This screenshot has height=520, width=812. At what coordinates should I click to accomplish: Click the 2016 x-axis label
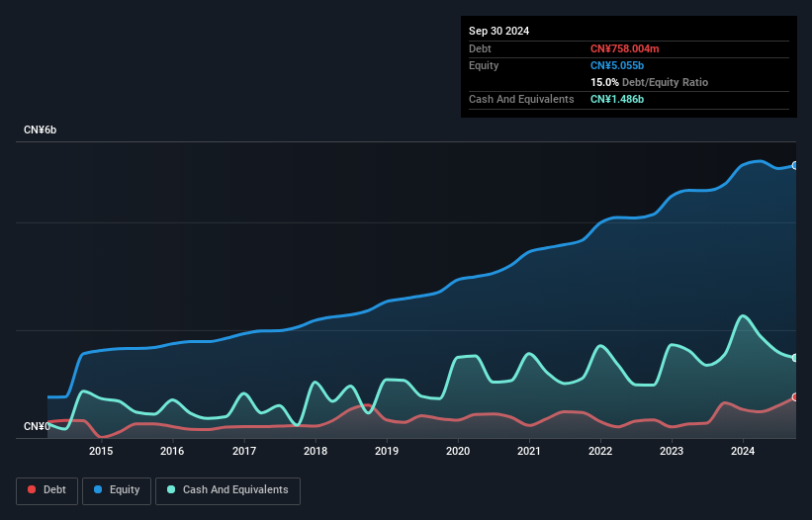coord(172,451)
